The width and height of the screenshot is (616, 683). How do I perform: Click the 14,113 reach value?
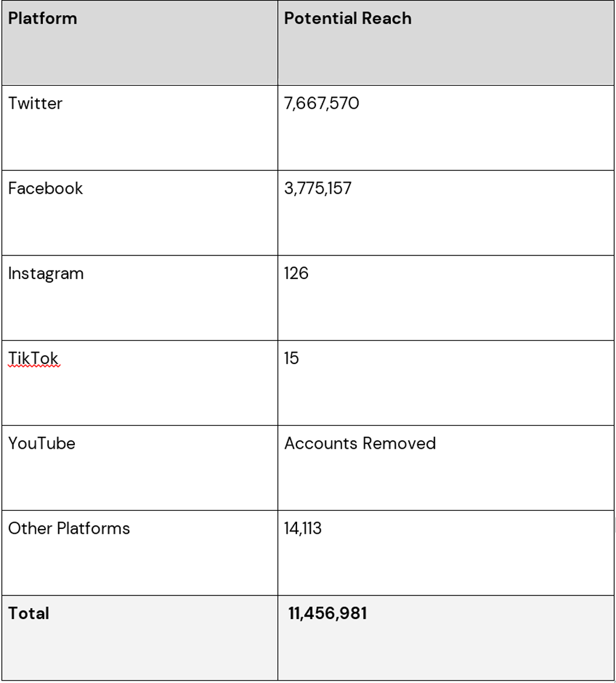click(303, 528)
